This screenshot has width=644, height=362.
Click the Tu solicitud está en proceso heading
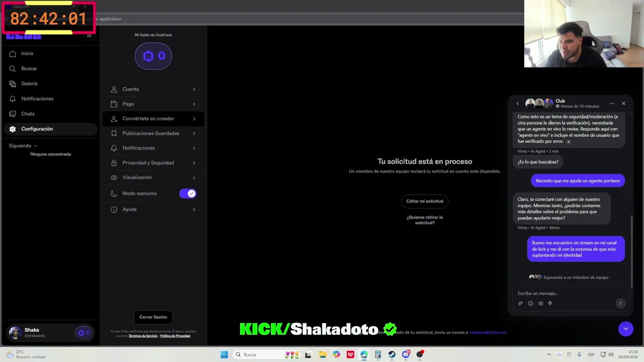tap(425, 161)
